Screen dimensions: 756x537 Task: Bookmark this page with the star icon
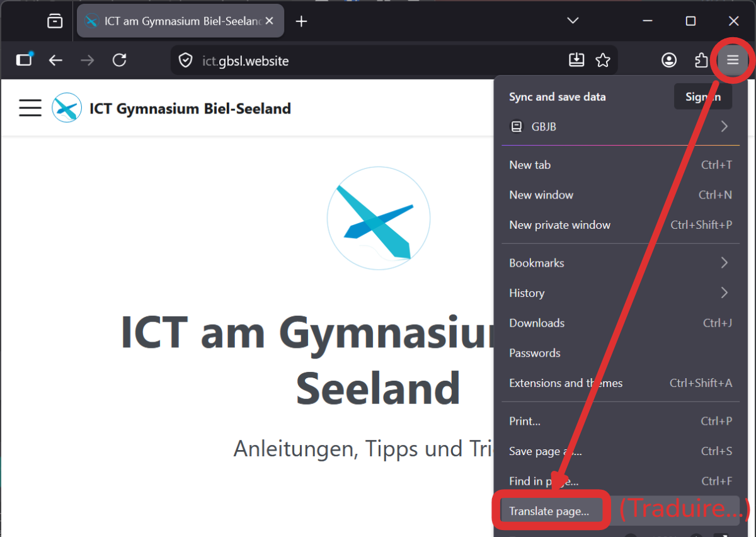603,60
